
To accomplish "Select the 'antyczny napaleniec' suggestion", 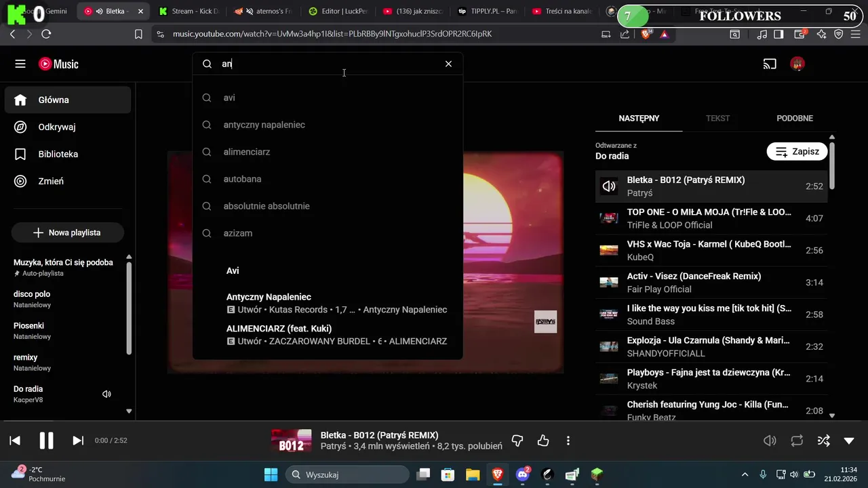I will (x=328, y=125).
